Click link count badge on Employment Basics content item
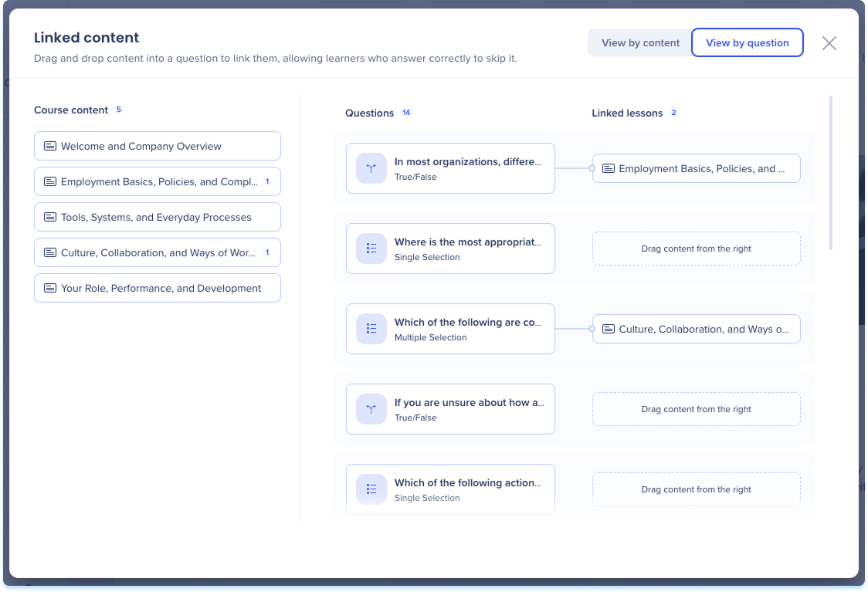The image size is (868, 592). pyautogui.click(x=267, y=181)
